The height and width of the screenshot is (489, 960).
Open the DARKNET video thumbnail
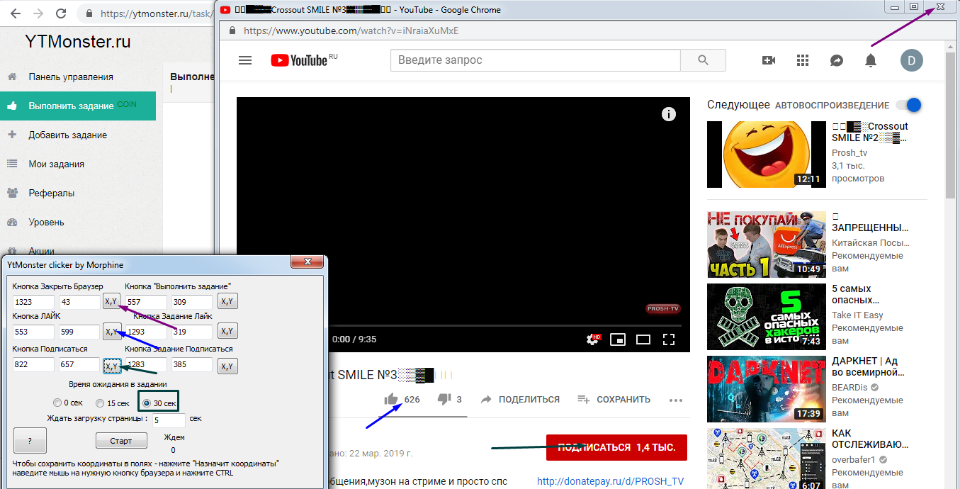coord(767,389)
